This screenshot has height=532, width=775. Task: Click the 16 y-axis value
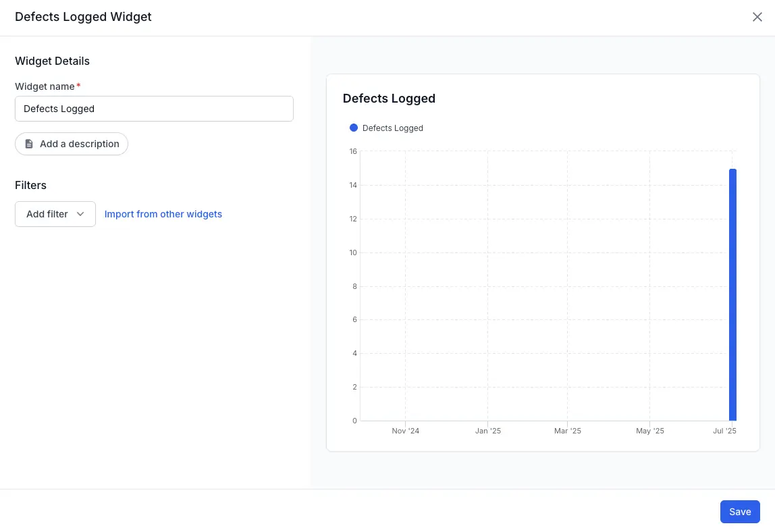click(x=353, y=151)
